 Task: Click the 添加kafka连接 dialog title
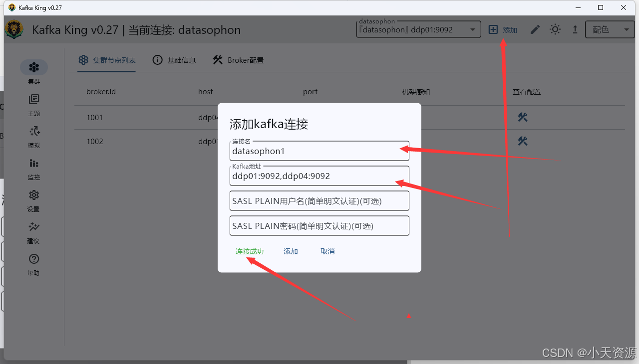tap(269, 124)
